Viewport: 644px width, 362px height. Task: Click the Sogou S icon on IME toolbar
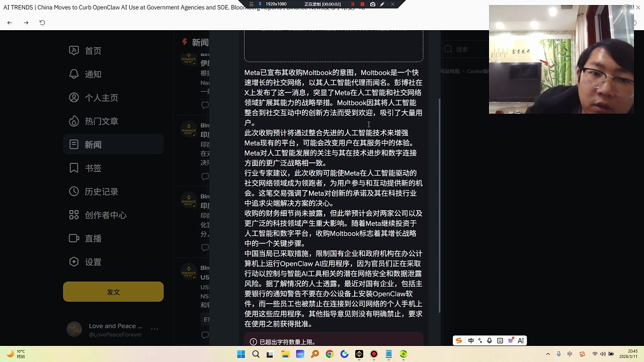point(458,340)
